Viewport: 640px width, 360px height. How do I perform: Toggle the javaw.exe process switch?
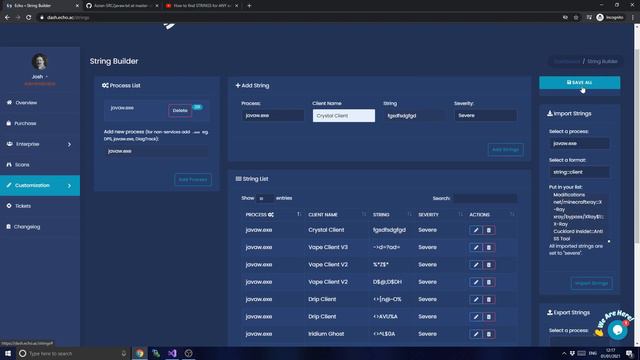(198, 107)
